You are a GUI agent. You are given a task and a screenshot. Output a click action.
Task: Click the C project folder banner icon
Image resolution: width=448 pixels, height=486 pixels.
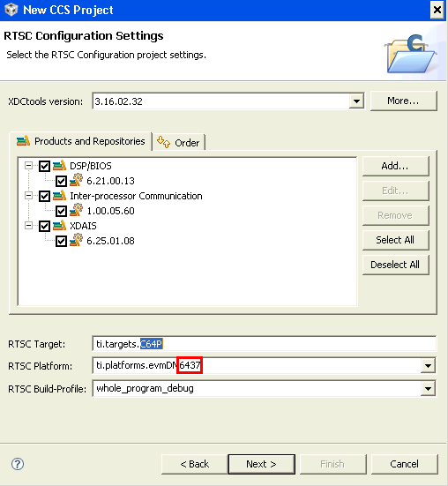pyautogui.click(x=410, y=54)
